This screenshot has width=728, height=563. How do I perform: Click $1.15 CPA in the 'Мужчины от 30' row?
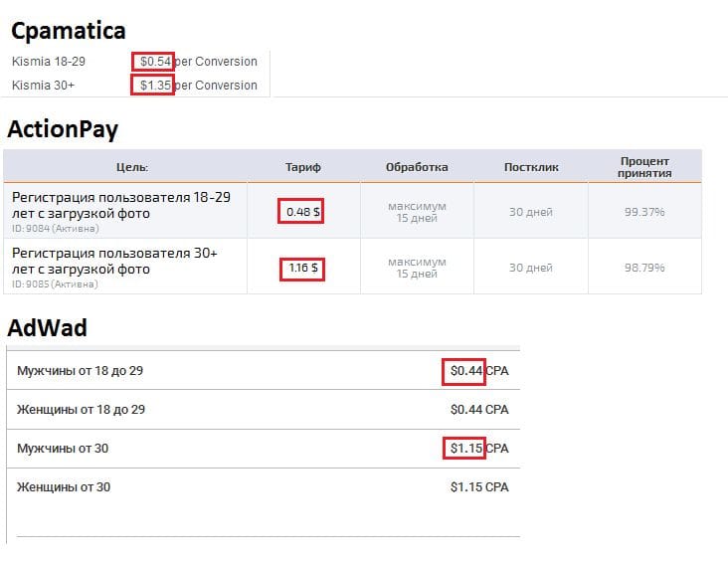479,449
